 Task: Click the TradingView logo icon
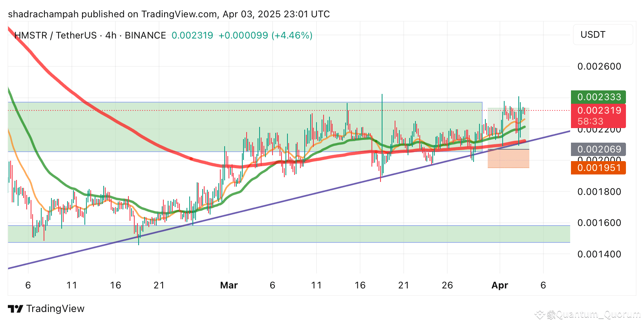(x=16, y=309)
